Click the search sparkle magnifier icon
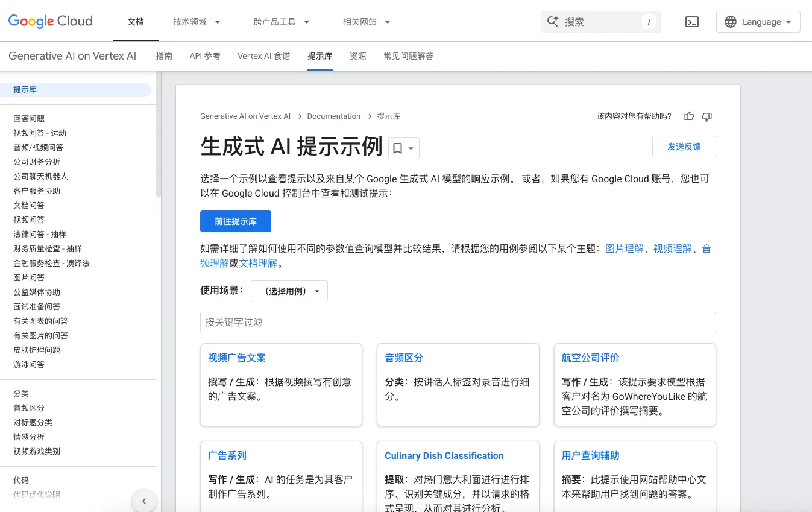This screenshot has height=512, width=812. (553, 22)
